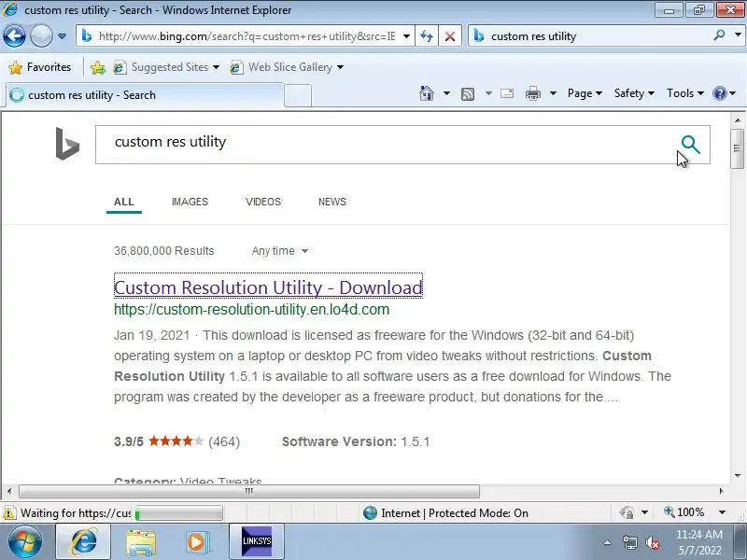747x560 pixels.
Task: Open the Linksys taskbar icon
Action: (x=257, y=541)
